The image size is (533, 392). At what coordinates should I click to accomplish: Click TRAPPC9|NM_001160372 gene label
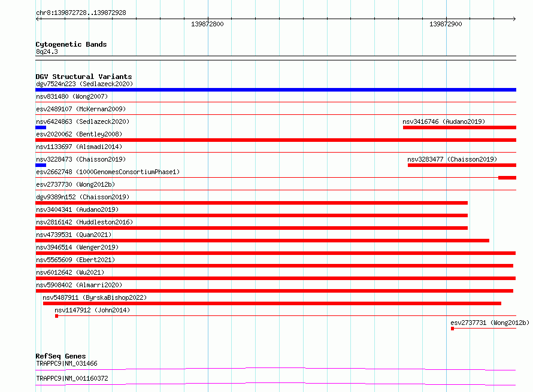[x=72, y=378]
